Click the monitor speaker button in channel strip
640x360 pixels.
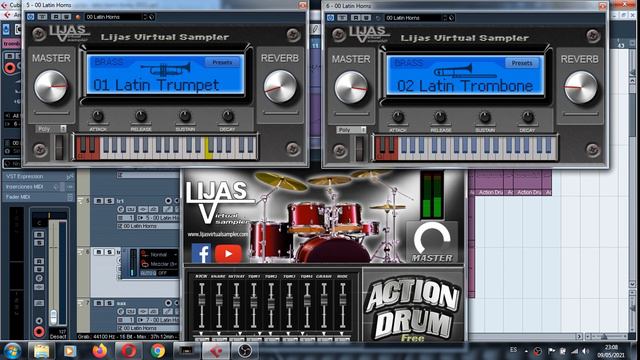click(x=39, y=320)
